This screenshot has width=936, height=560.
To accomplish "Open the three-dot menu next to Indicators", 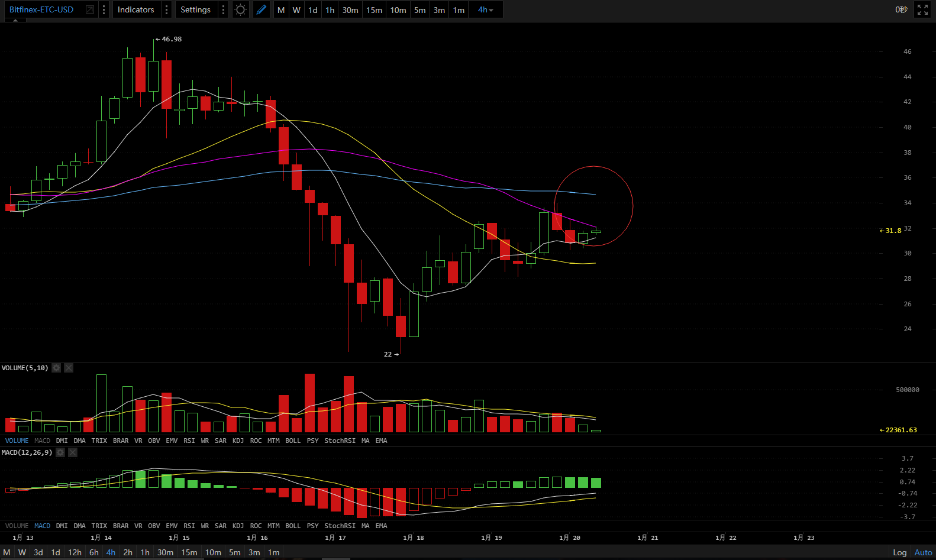I will [x=166, y=9].
